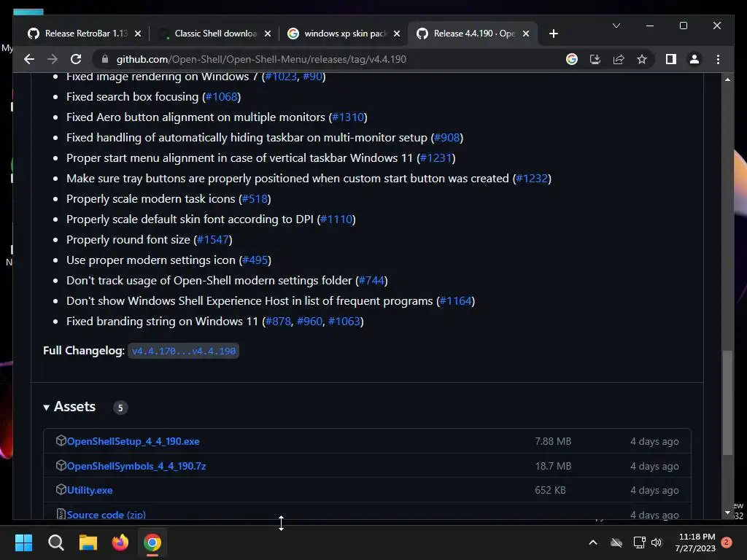Click the install app icon in the address bar

coord(595,59)
